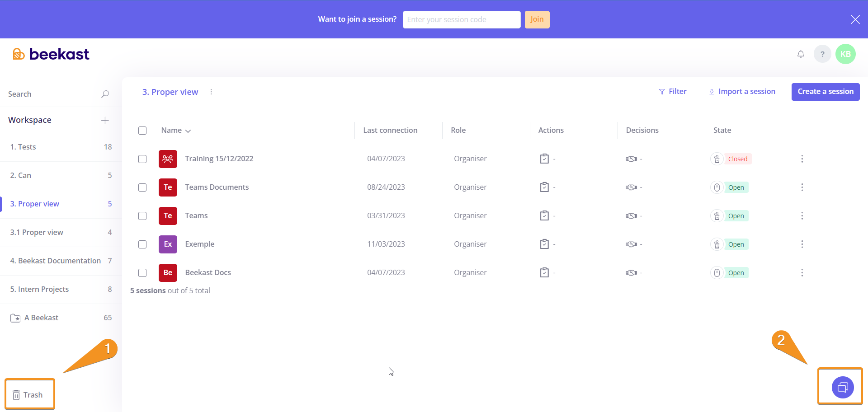This screenshot has height=412, width=868.
Task: Open more options for Exemple
Action: [x=802, y=244]
